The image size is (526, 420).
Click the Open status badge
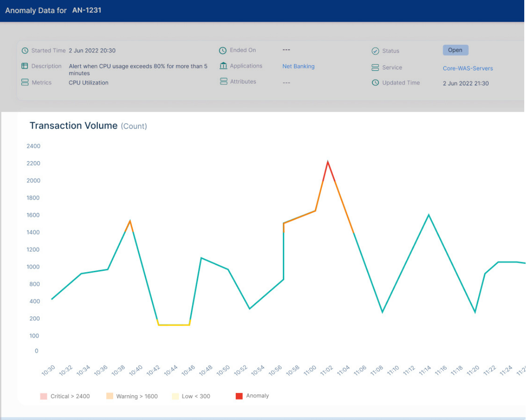[x=455, y=50]
